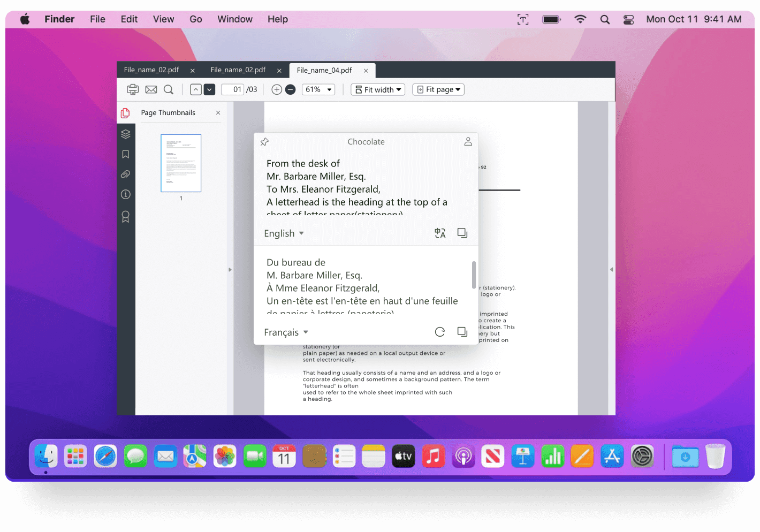
Task: Open the 61% zoom level dropdown
Action: [318, 89]
